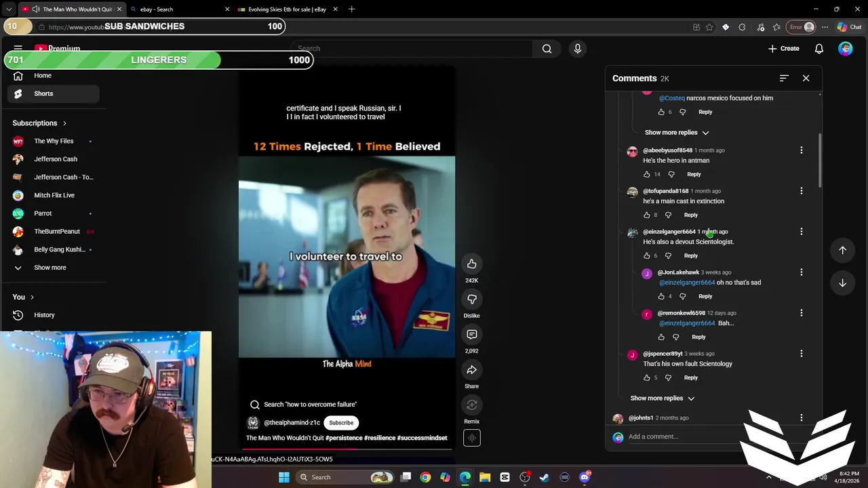The height and width of the screenshot is (488, 868).
Task: Open Copilot Chat in the Edge toolbar
Action: [x=849, y=27]
